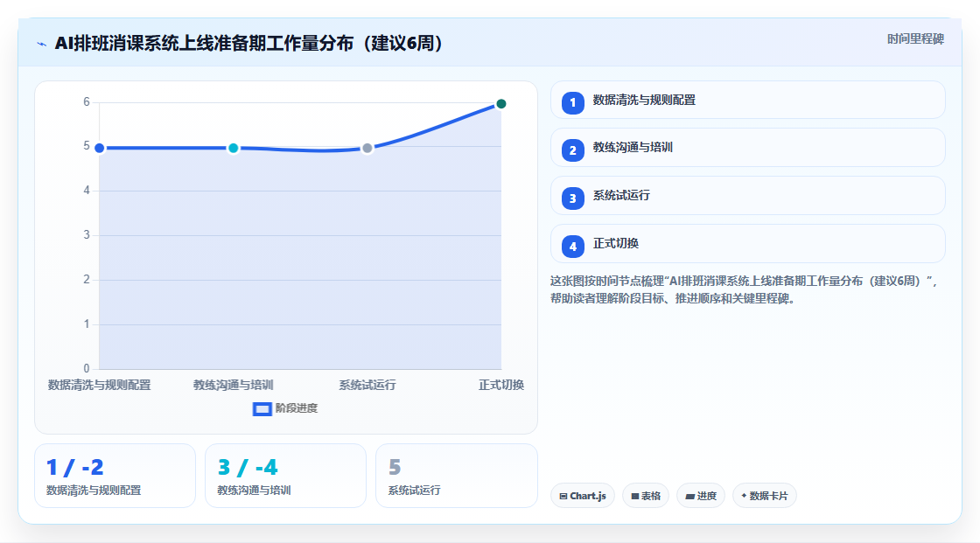Click x-axis label 教练沟通与培训

point(233,385)
